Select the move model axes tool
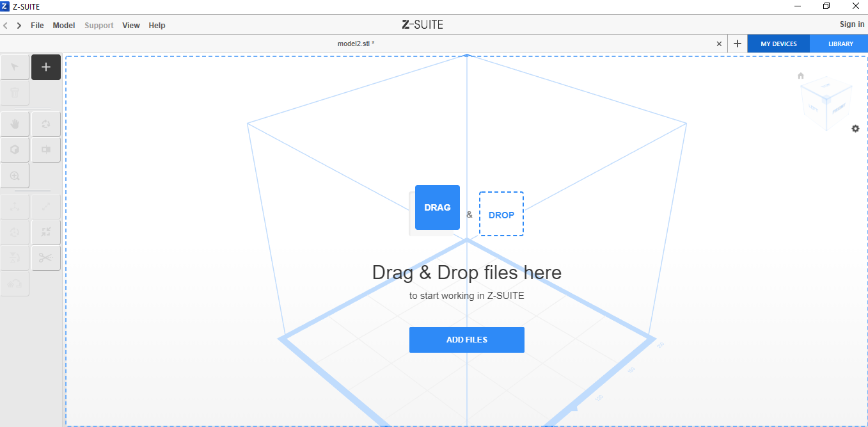This screenshot has width=868, height=427. click(x=15, y=206)
